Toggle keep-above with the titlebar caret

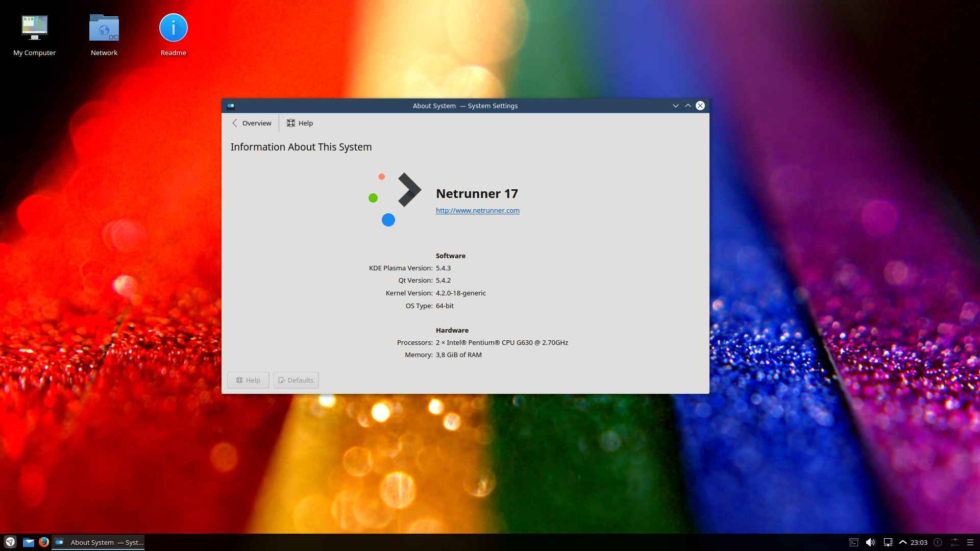point(688,106)
